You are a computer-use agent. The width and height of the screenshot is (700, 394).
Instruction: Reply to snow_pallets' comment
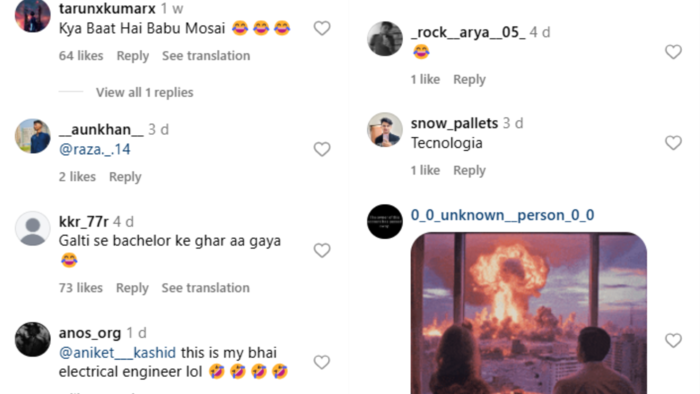click(x=469, y=170)
